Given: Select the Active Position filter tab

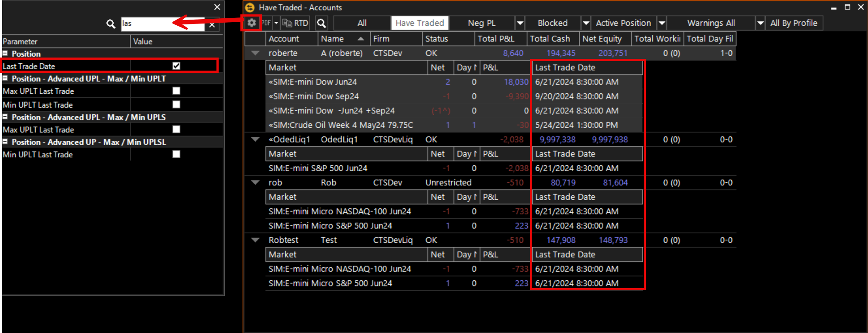Looking at the screenshot, I should click(623, 23).
